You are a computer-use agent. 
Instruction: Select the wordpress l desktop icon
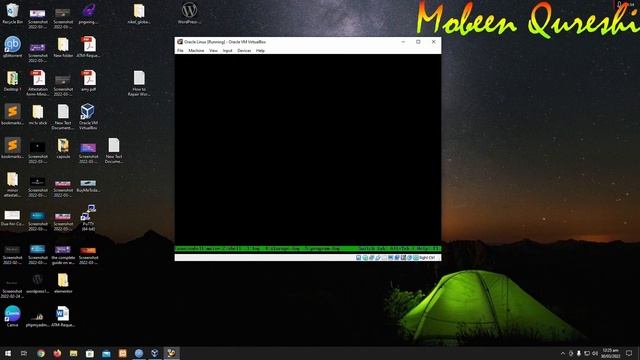(38, 283)
